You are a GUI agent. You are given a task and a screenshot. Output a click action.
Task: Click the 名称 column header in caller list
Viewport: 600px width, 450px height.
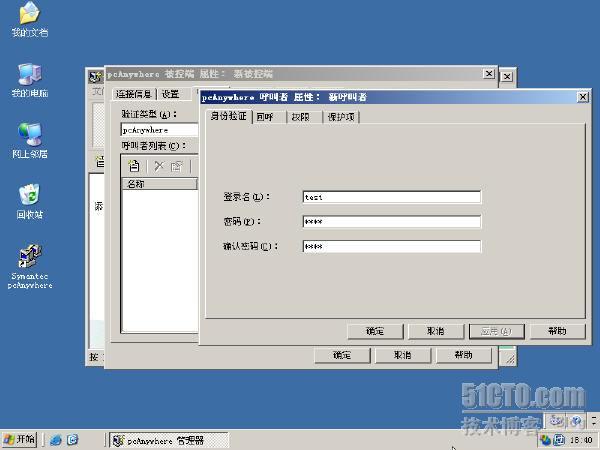[160, 184]
